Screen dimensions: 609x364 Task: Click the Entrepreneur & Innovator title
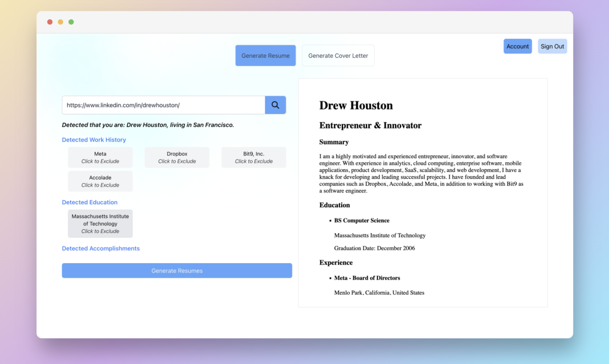pos(370,125)
